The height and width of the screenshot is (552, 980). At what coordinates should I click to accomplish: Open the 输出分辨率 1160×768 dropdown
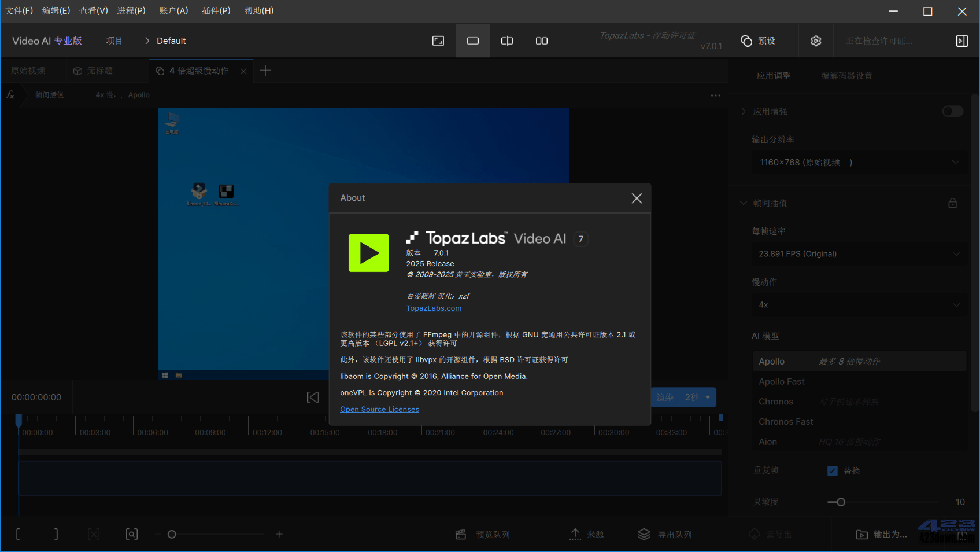point(859,163)
